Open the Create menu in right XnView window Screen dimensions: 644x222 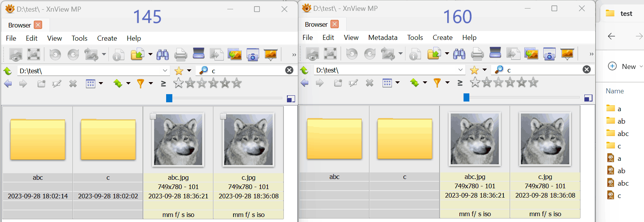[443, 38]
